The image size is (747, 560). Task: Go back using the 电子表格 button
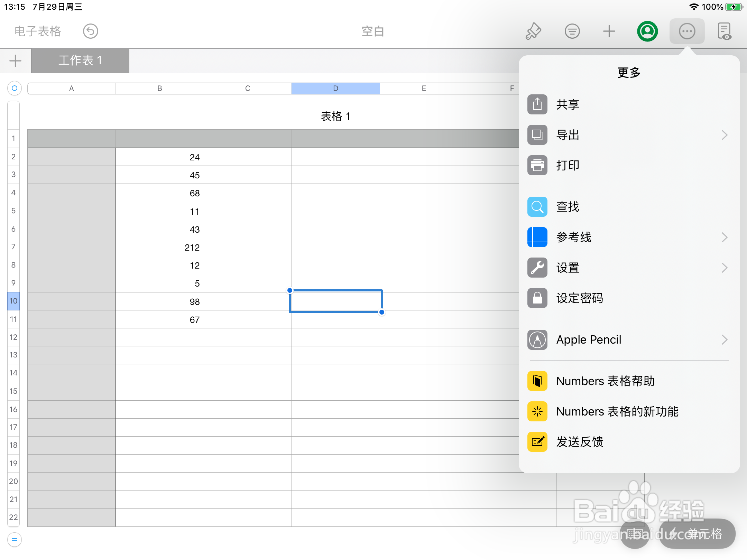37,31
